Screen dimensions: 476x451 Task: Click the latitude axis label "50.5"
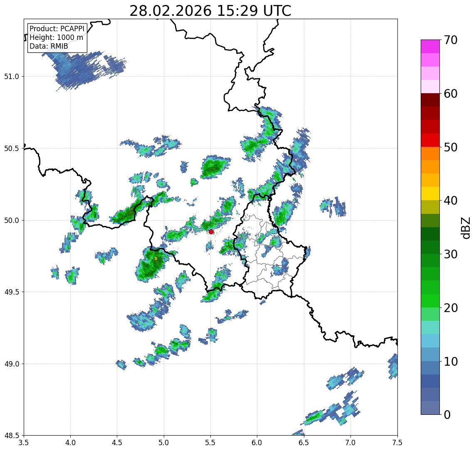(12, 149)
